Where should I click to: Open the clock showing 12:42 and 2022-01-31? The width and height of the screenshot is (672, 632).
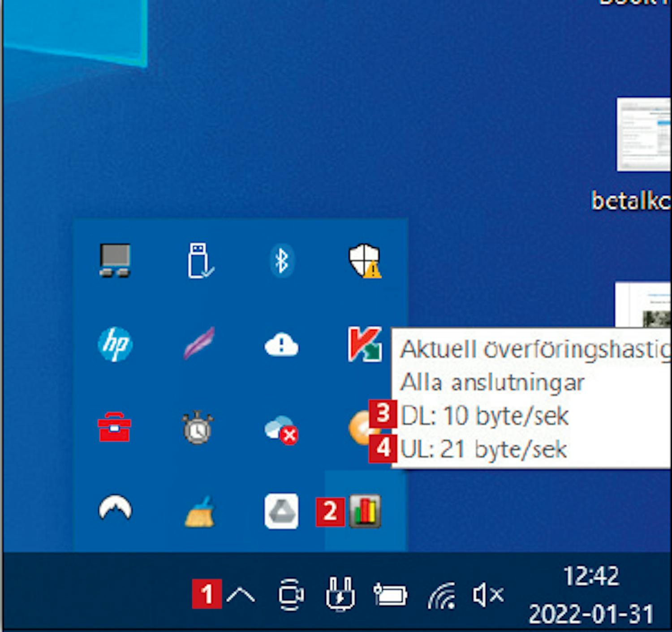(591, 594)
